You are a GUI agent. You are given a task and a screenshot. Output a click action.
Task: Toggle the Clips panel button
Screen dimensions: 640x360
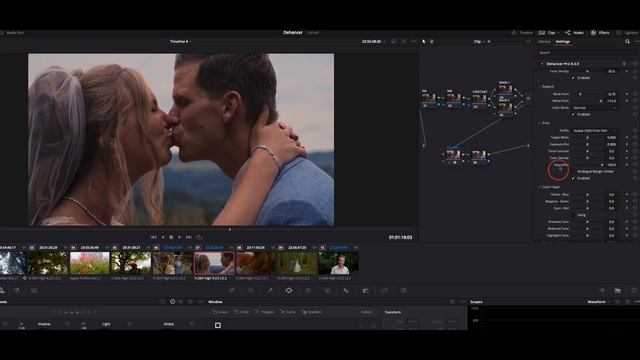pos(548,33)
